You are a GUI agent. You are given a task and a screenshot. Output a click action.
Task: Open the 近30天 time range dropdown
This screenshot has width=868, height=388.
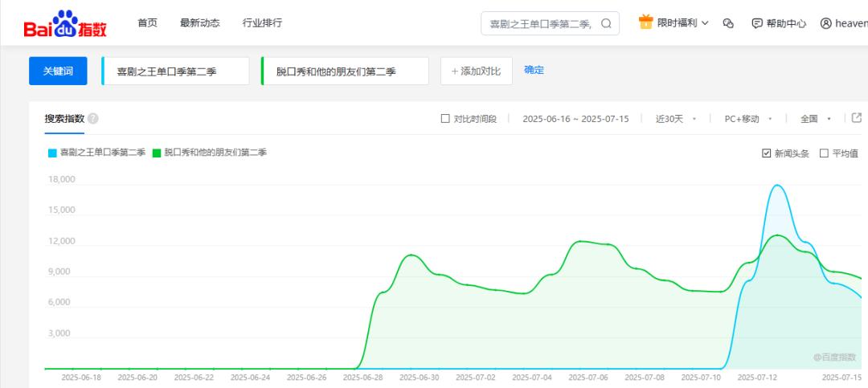point(675,118)
